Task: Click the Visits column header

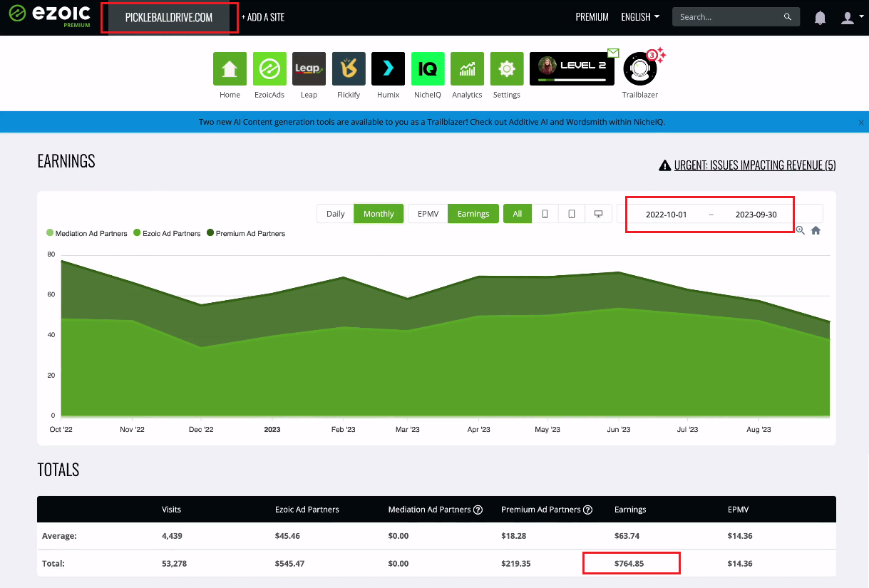Action: (172, 510)
